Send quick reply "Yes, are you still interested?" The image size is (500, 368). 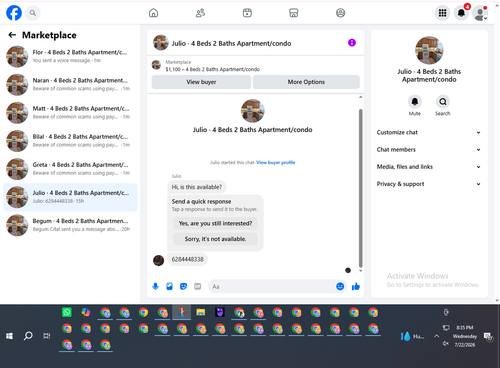tap(215, 223)
